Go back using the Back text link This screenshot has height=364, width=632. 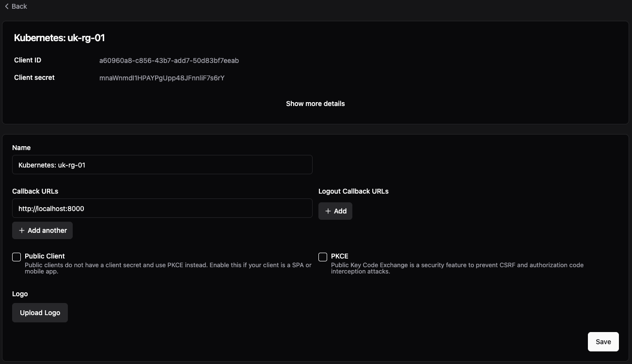(x=19, y=6)
